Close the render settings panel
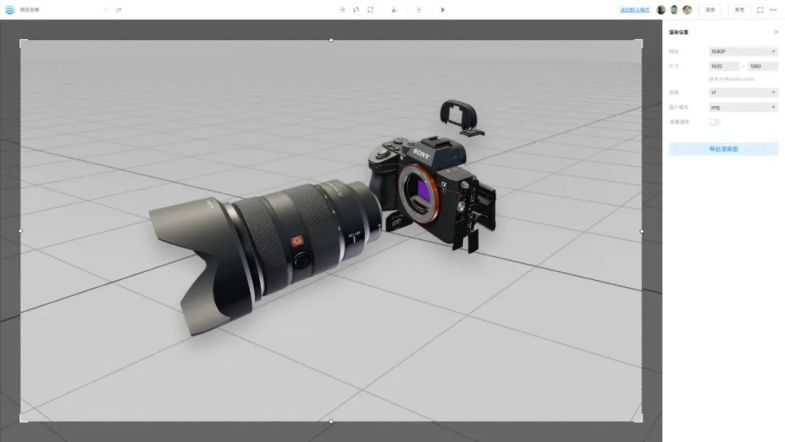The image size is (785, 442). [x=775, y=32]
